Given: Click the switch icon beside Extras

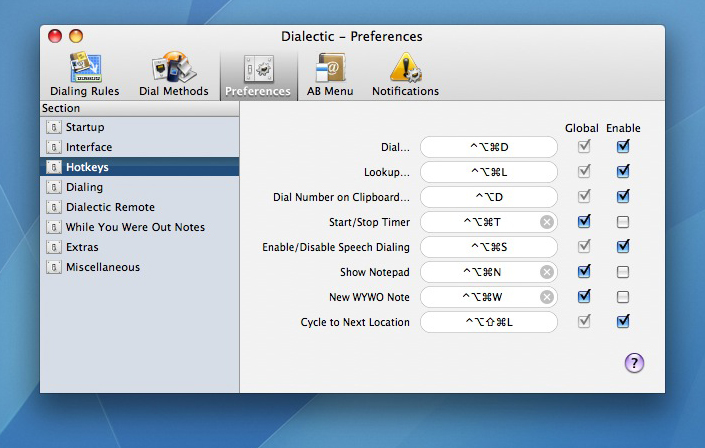Looking at the screenshot, I should (54, 247).
